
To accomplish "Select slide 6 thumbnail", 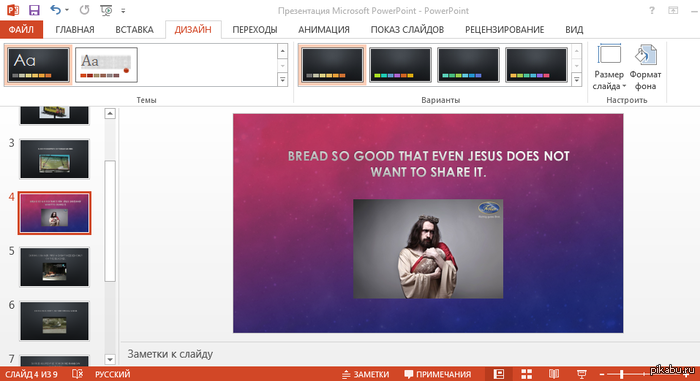I will pyautogui.click(x=54, y=321).
